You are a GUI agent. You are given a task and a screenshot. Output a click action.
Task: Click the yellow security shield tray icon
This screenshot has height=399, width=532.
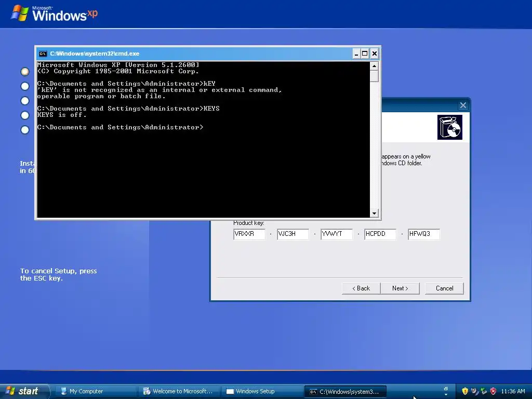point(465,391)
